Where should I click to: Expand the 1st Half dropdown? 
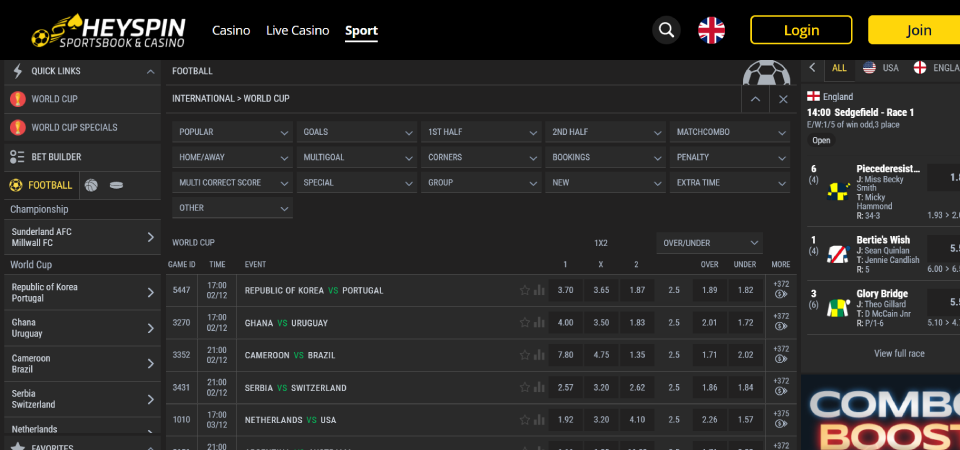click(x=481, y=132)
